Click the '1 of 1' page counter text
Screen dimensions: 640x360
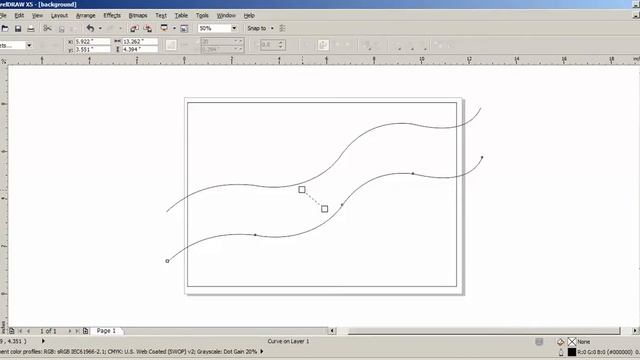click(x=48, y=331)
